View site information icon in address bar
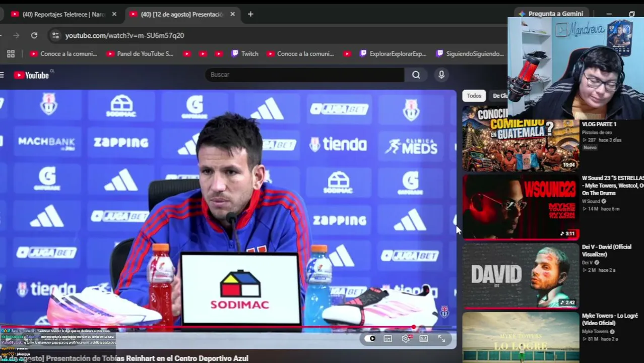 tap(55, 35)
